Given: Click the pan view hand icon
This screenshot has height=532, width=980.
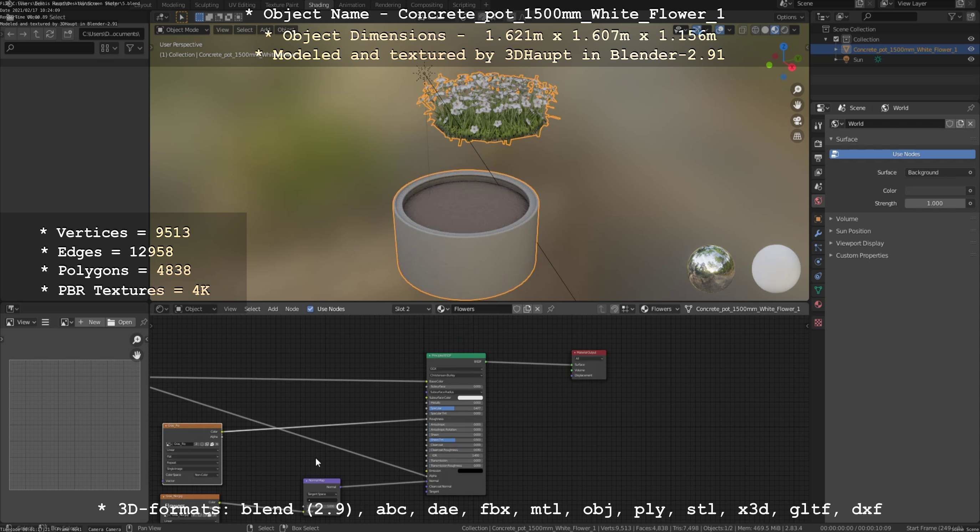Looking at the screenshot, I should 797,105.
